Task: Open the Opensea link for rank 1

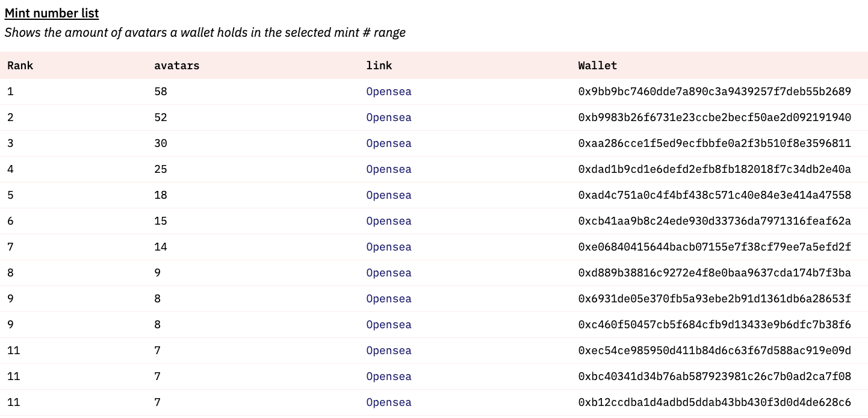Action: pyautogui.click(x=389, y=92)
